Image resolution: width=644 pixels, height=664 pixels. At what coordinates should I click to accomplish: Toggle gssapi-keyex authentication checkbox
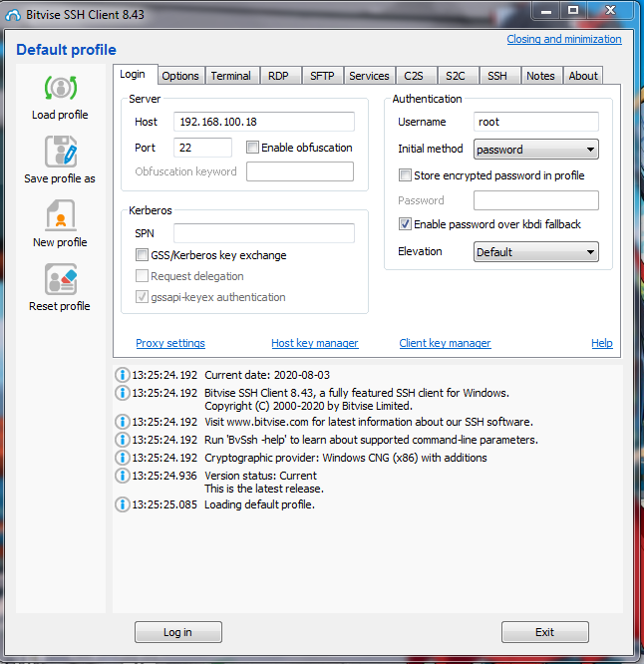(x=142, y=297)
